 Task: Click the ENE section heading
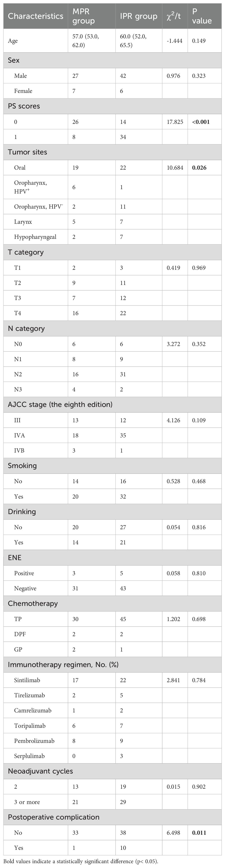coord(14,558)
